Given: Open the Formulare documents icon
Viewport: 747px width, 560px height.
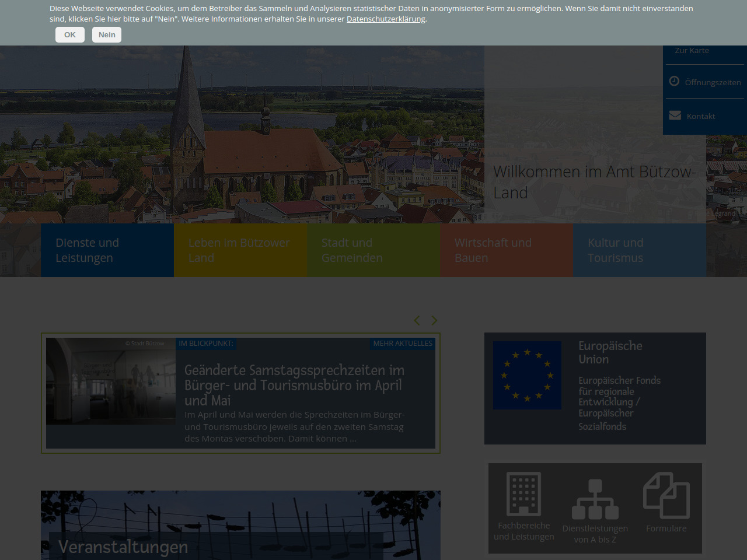Looking at the screenshot, I should pyautogui.click(x=666, y=495).
